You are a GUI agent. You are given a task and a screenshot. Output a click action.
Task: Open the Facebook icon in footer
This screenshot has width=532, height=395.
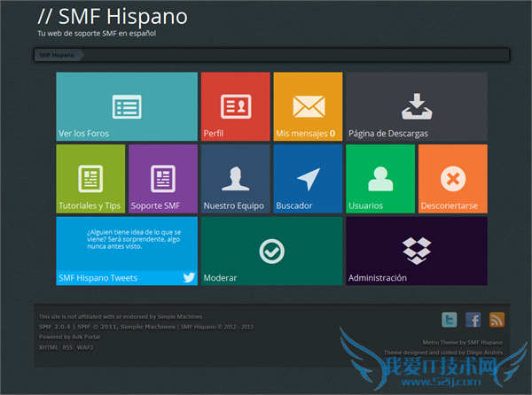pyautogui.click(x=473, y=320)
